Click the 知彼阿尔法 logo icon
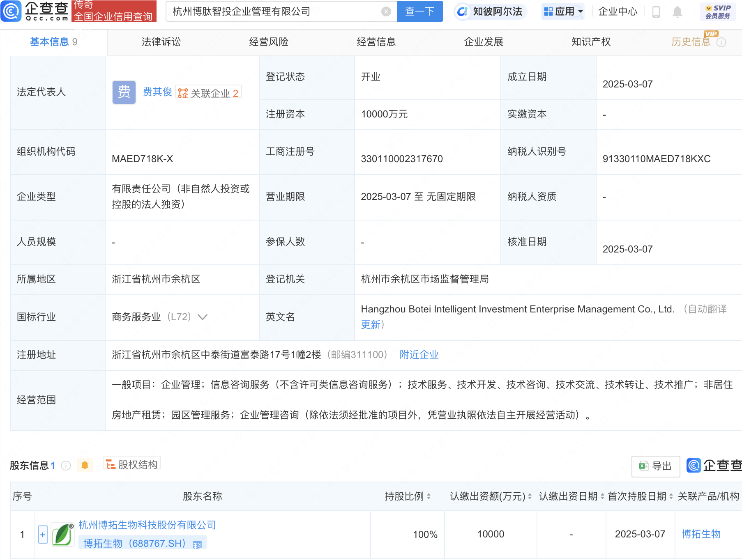This screenshot has width=742, height=560. pos(462,11)
